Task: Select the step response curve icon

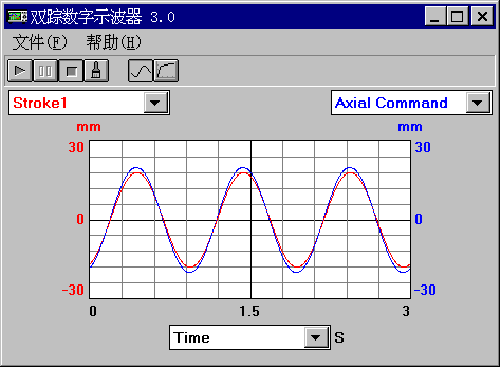Action: point(166,71)
